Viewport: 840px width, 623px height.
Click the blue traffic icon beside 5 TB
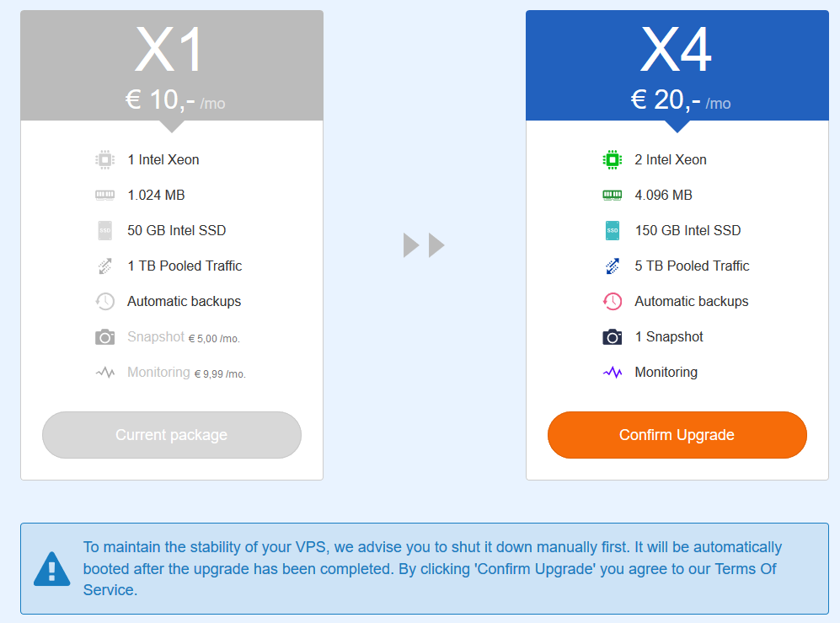pos(613,266)
